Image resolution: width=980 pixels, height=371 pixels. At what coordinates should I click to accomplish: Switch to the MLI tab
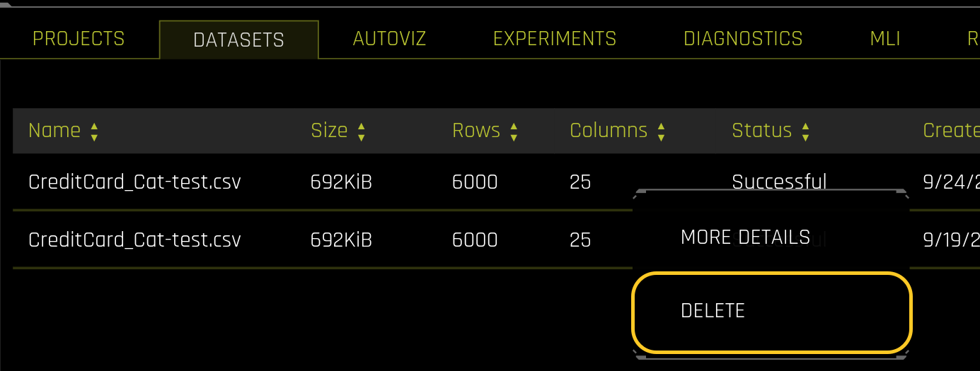point(884,39)
